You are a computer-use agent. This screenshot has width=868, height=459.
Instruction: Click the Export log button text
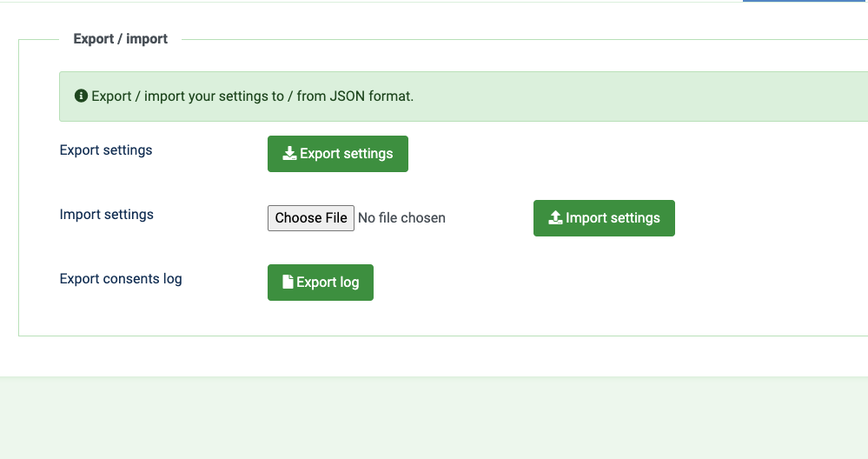[x=328, y=283]
